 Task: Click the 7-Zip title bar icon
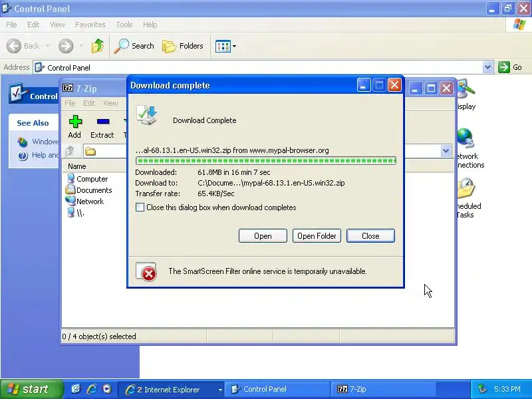pos(68,88)
